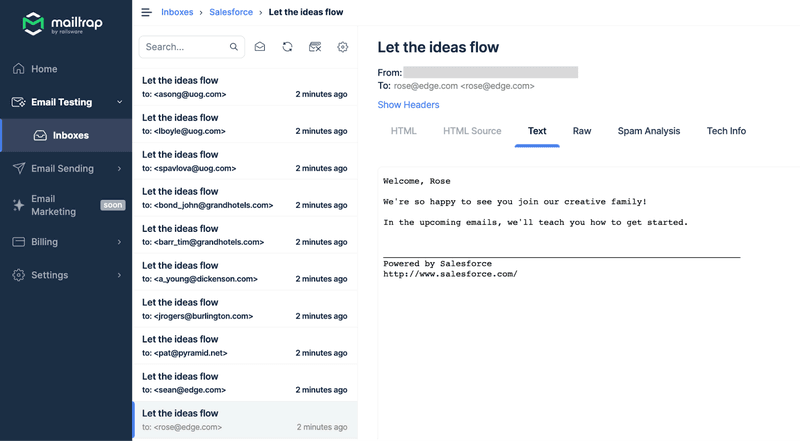Open the Spam Analysis tab

click(648, 131)
